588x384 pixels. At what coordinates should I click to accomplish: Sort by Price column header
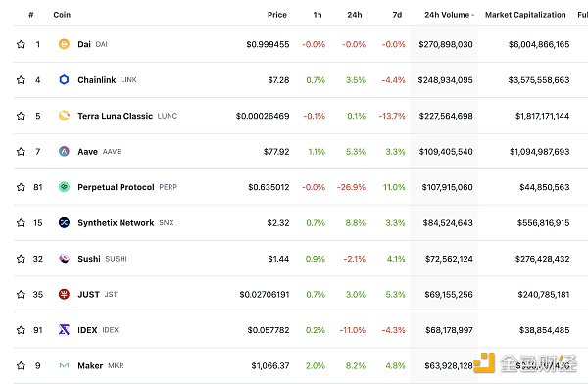(277, 15)
